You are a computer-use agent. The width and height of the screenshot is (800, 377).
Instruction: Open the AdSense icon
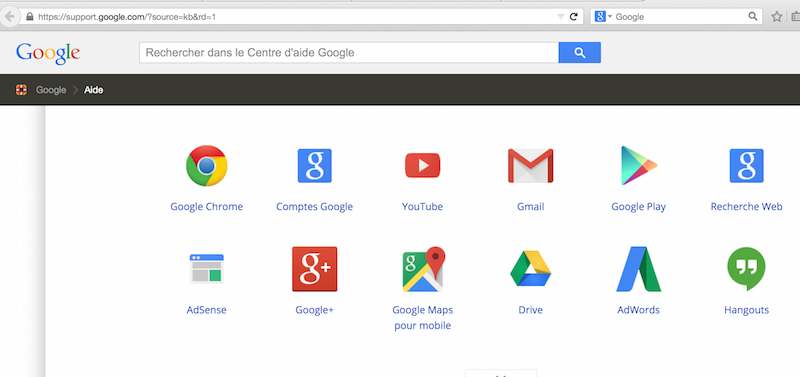207,269
